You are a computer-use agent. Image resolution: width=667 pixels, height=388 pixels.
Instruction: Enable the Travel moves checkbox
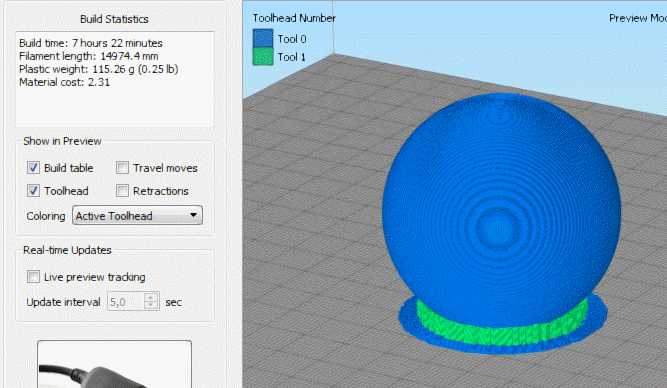(123, 168)
